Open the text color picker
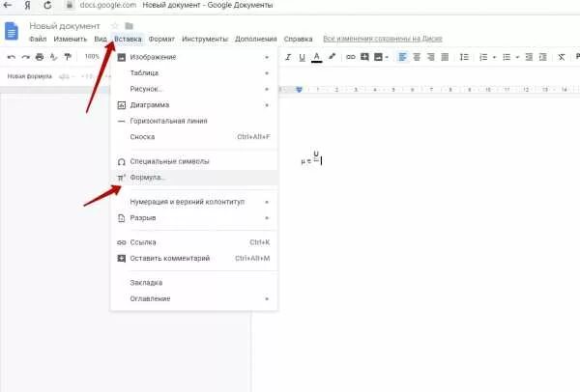The height and width of the screenshot is (392, 580). [316, 57]
